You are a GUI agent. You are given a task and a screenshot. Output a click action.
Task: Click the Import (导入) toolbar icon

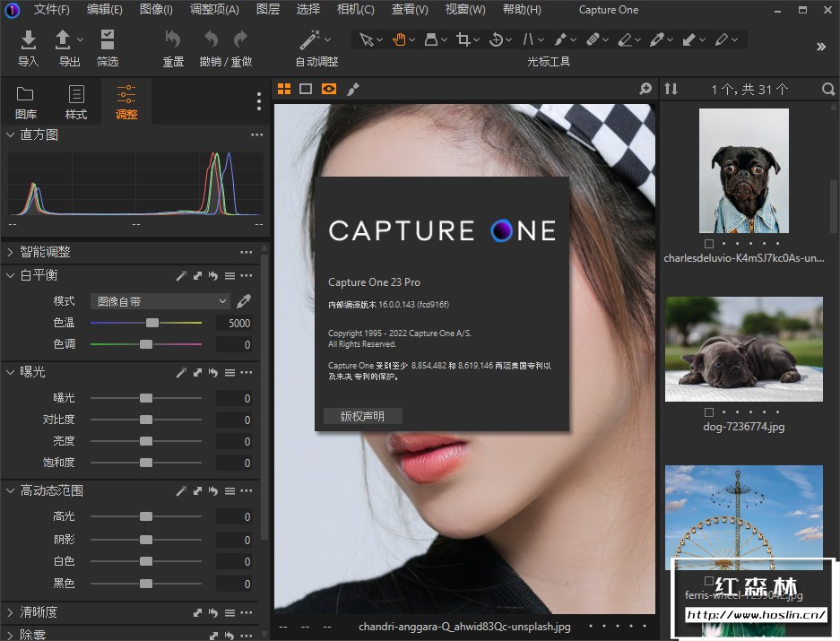[29, 40]
